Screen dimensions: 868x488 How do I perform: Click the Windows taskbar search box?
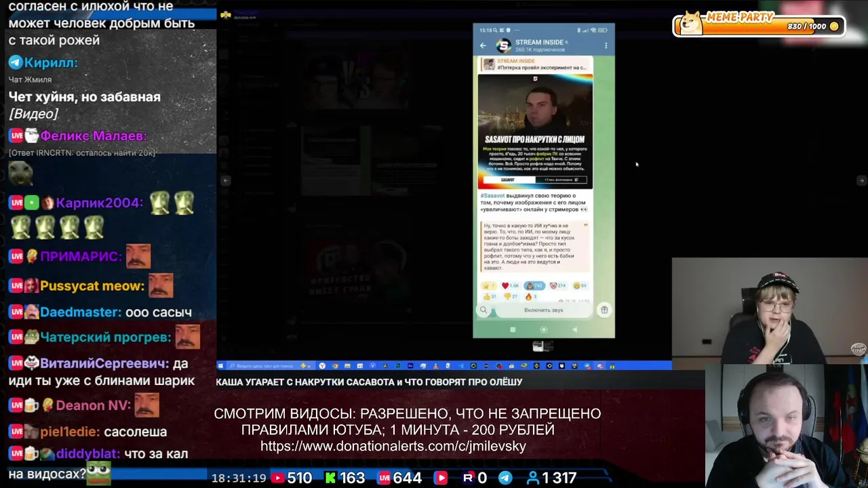pos(271,366)
